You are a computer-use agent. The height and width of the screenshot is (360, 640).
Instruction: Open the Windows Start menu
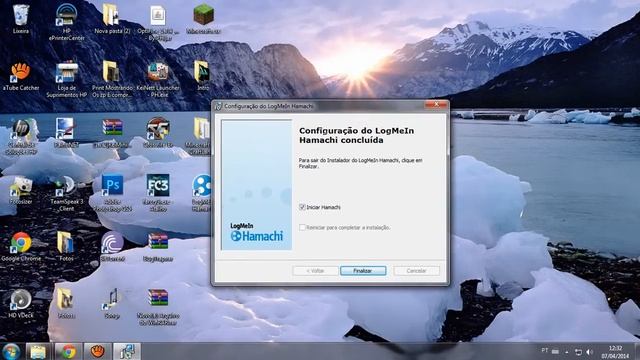point(11,351)
